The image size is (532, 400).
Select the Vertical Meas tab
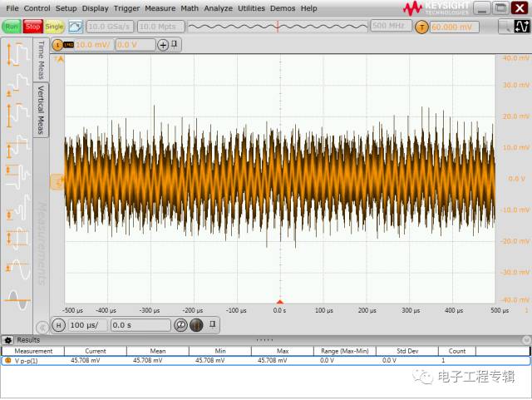[40, 109]
